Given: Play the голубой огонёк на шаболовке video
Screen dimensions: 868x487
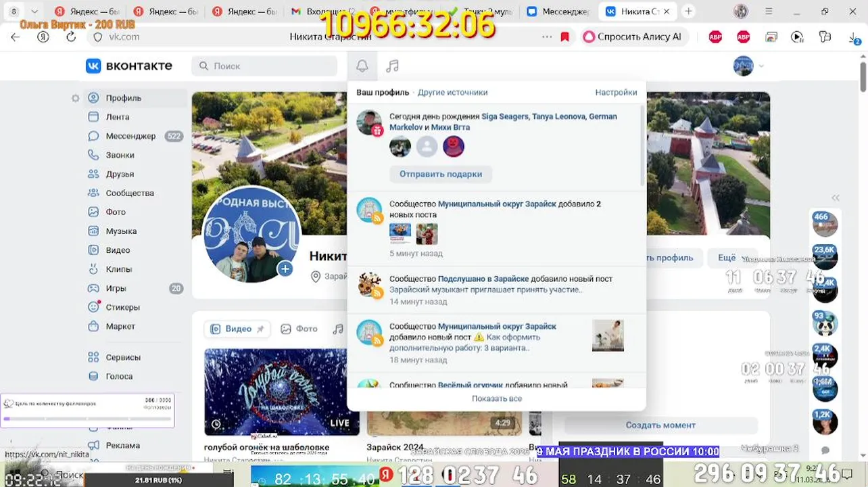Looking at the screenshot, I should (x=282, y=392).
